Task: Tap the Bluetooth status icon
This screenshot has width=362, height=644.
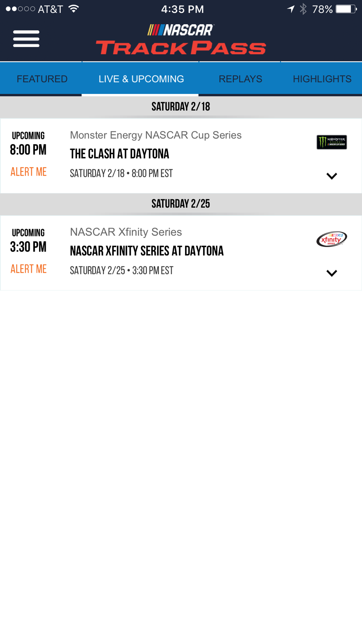Action: tap(303, 9)
